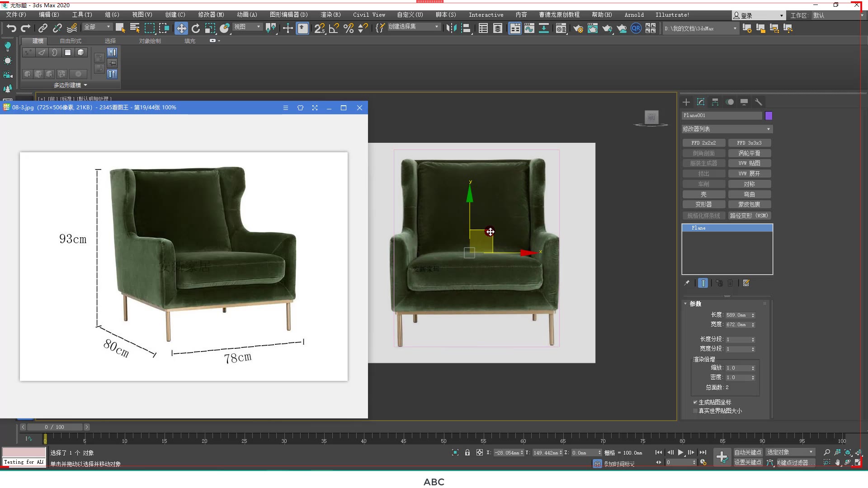868x488 pixels.
Task: Toggle the selection lock padlock icon
Action: [467, 452]
